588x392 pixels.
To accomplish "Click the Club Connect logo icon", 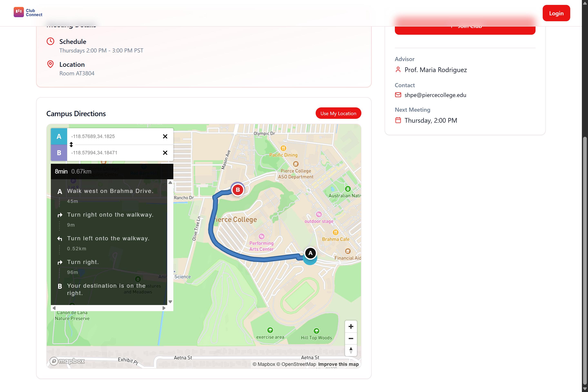I will point(19,12).
